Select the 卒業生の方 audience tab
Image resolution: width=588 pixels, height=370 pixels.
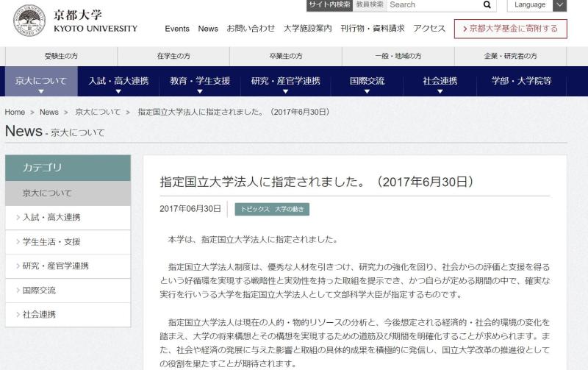pos(286,57)
